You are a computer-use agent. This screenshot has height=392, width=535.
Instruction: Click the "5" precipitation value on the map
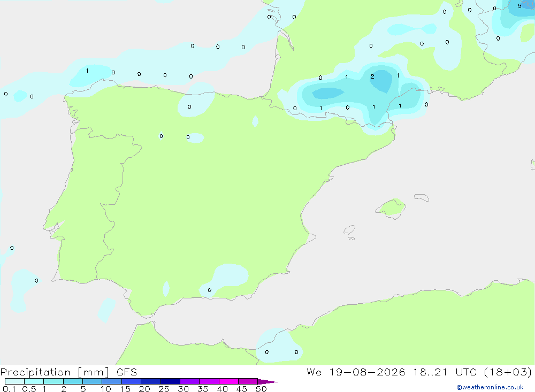pyautogui.click(x=519, y=6)
